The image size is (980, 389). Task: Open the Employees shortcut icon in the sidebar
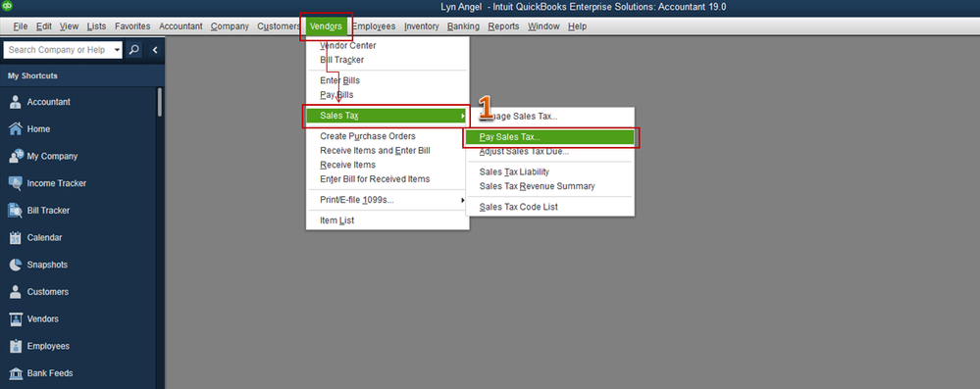coord(16,346)
